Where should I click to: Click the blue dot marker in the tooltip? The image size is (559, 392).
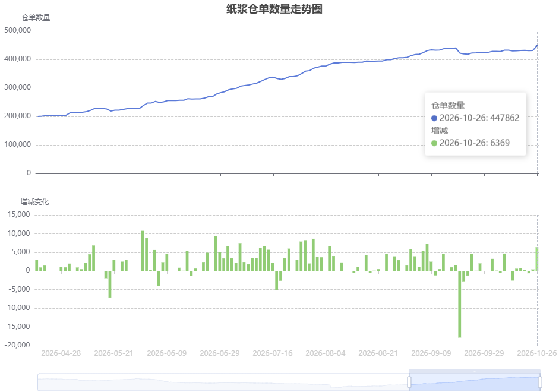tap(434, 118)
